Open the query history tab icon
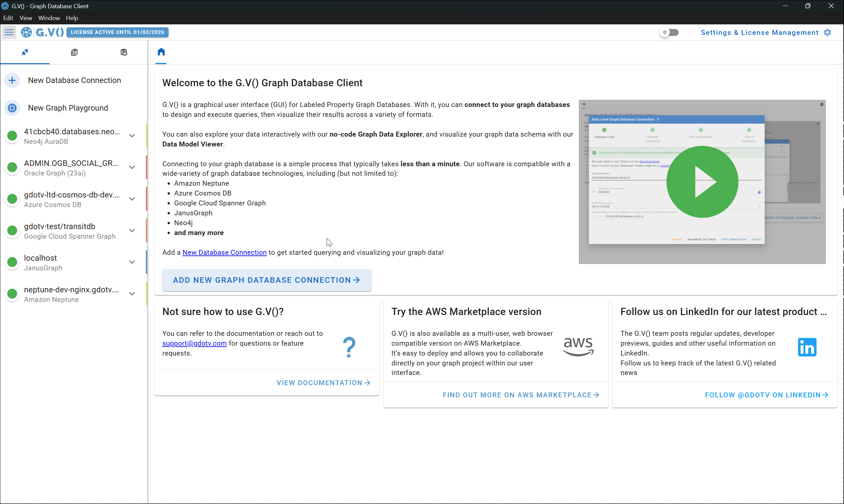The height and width of the screenshot is (504, 844). pos(123,52)
